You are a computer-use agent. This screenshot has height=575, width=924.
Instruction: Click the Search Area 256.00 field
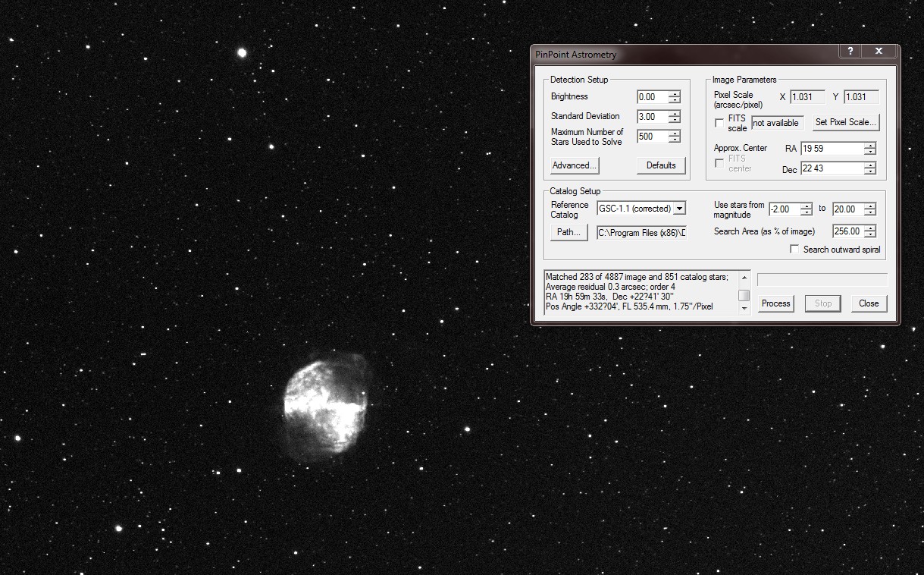click(x=848, y=231)
